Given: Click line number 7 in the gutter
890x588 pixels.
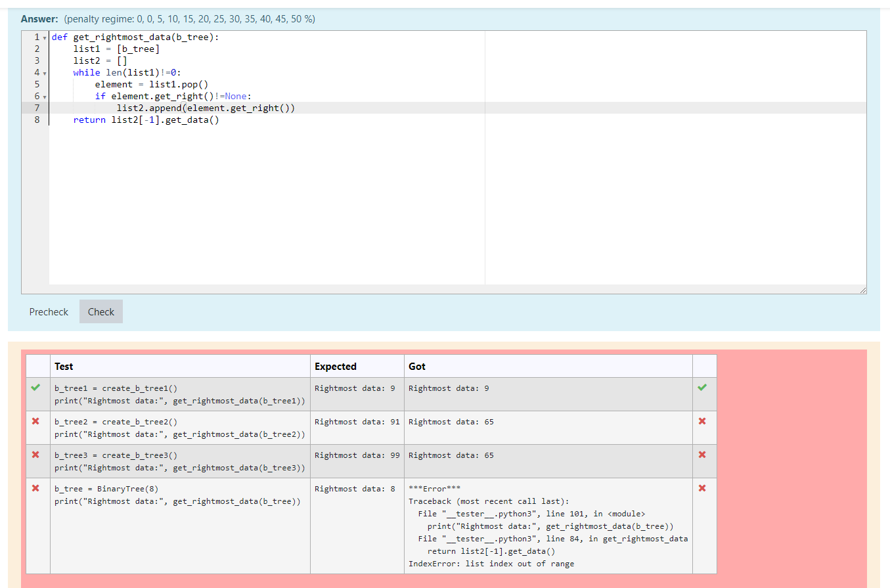Looking at the screenshot, I should coord(37,108).
